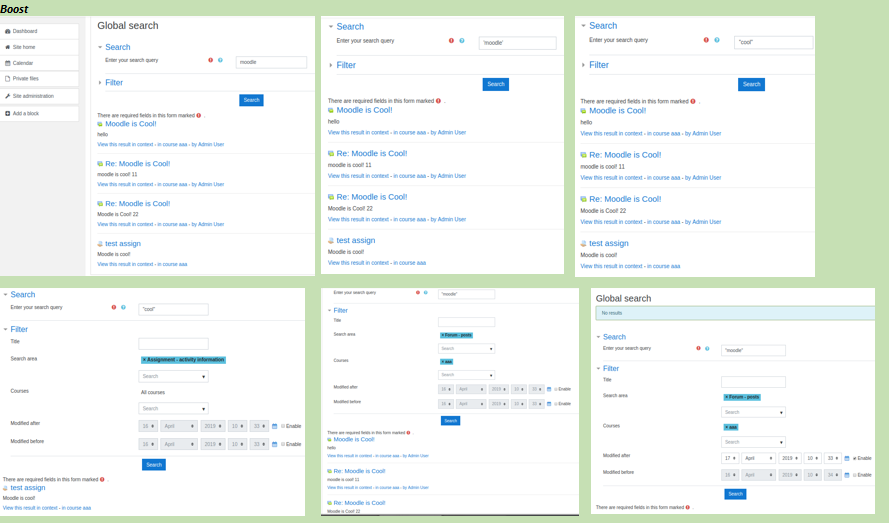Click query field containing moodle beside sidebar
This screenshot has height=523, width=889.
click(x=271, y=62)
